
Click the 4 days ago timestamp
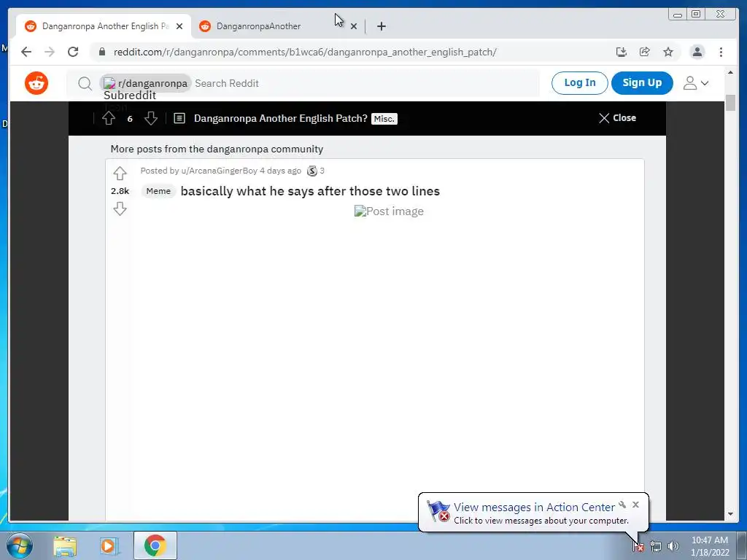click(281, 171)
